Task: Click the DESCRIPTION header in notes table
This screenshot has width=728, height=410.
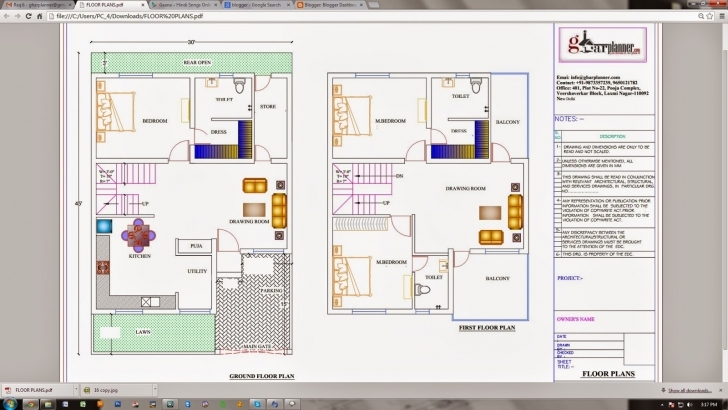Action: pyautogui.click(x=612, y=137)
